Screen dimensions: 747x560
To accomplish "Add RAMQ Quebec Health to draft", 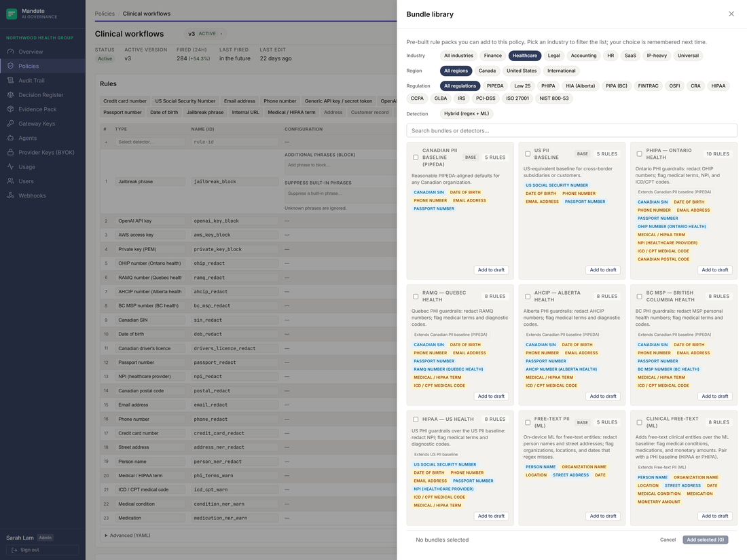I will 491,396.
